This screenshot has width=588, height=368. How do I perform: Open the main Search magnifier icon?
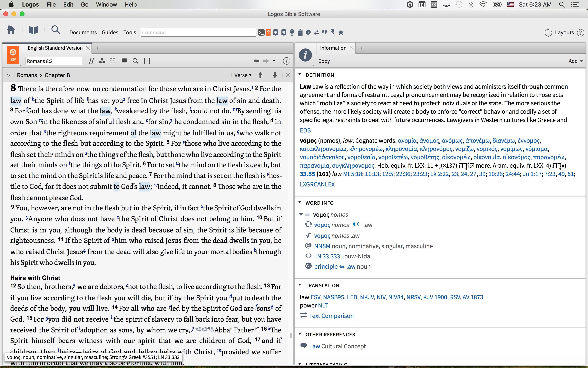tap(56, 30)
